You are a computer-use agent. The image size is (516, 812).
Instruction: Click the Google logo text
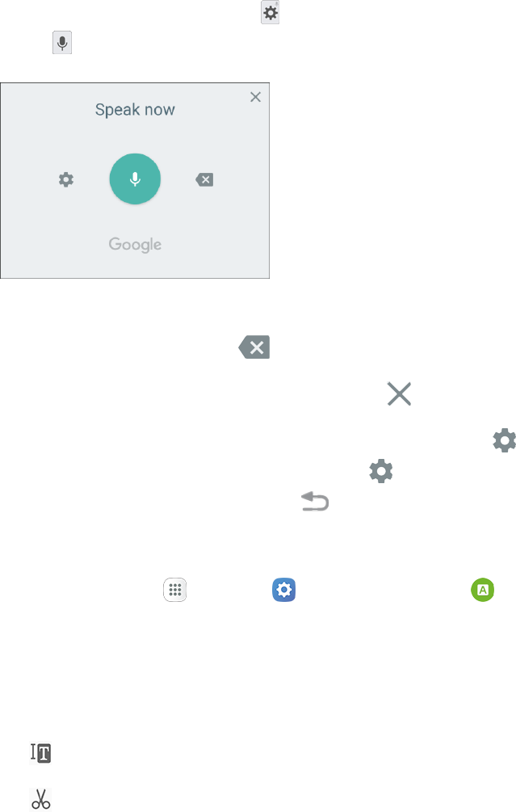[x=135, y=245]
